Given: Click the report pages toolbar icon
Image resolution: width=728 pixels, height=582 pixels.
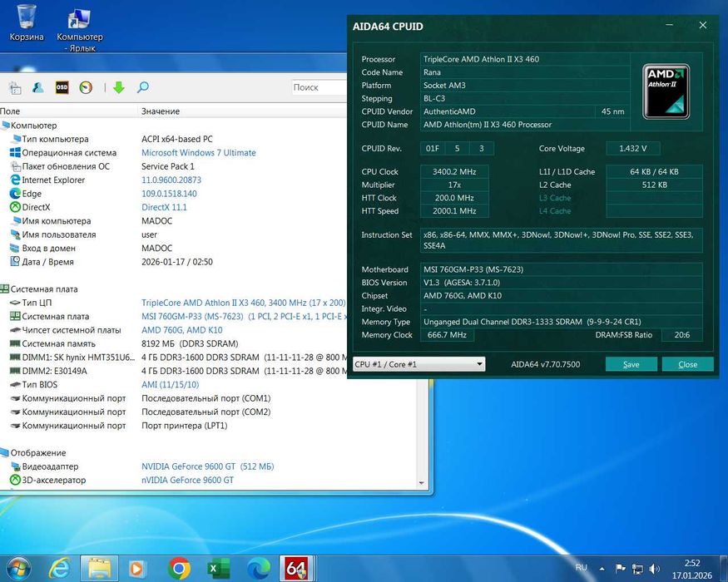Looking at the screenshot, I should tap(15, 87).
